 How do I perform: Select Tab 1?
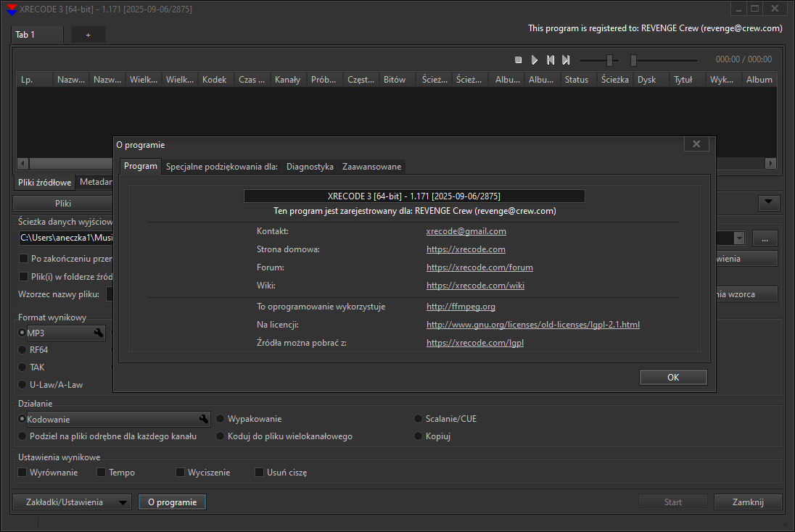37,35
